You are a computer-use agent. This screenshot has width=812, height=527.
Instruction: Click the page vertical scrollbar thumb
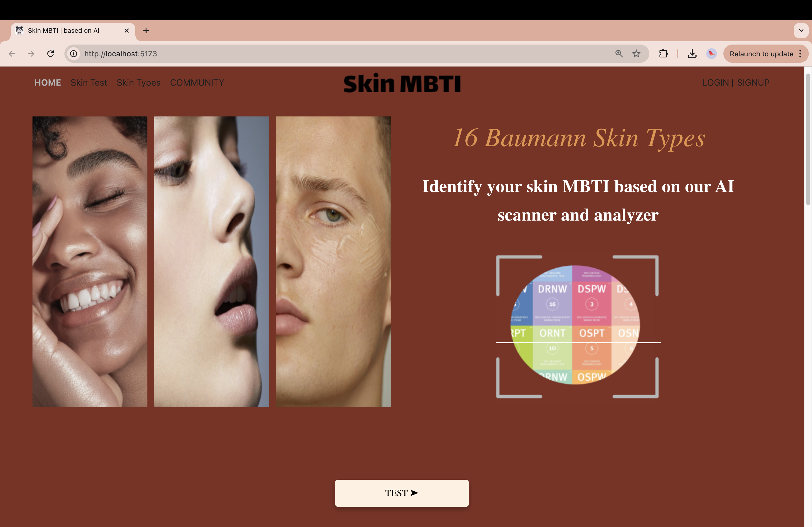pos(808,139)
